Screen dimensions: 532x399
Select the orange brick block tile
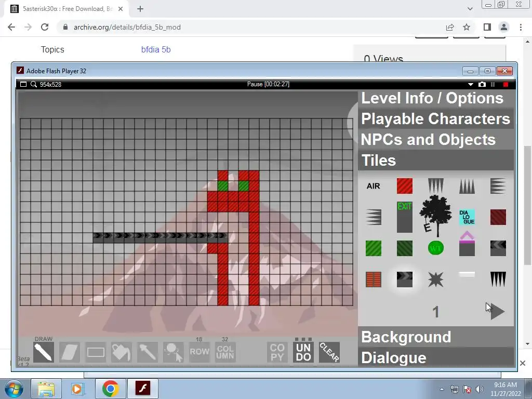pos(373,280)
